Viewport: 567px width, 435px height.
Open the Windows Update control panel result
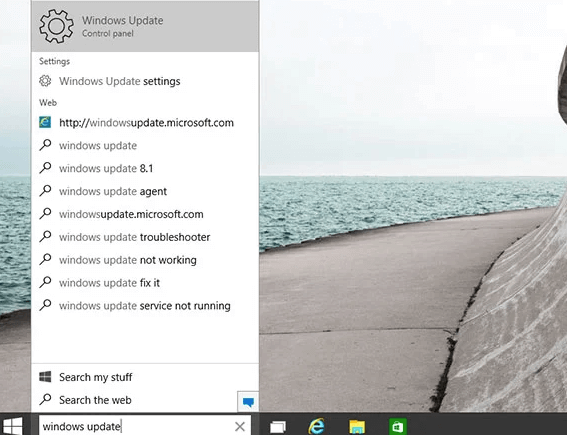pos(145,26)
